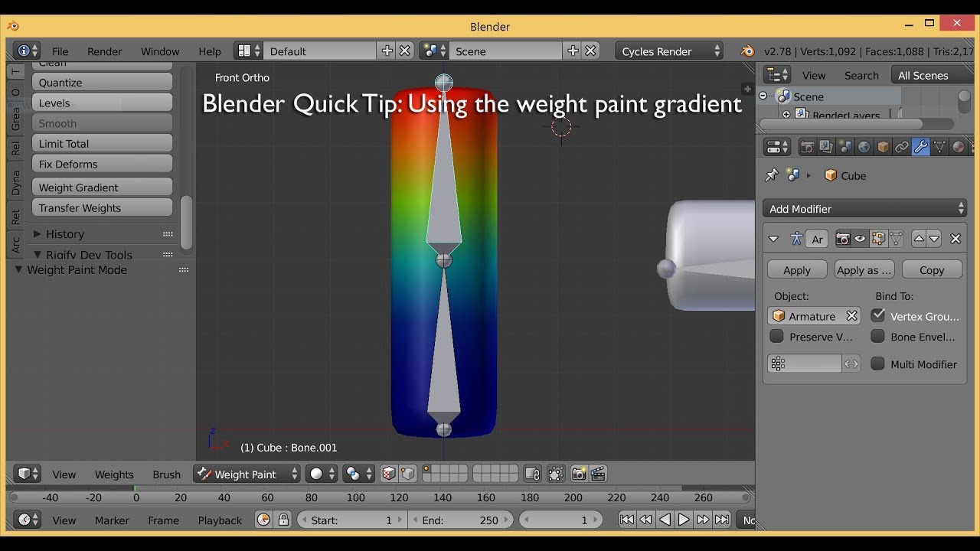Viewport: 980px width, 551px height.
Task: Open viewport shading mode dropdown
Action: [322, 474]
